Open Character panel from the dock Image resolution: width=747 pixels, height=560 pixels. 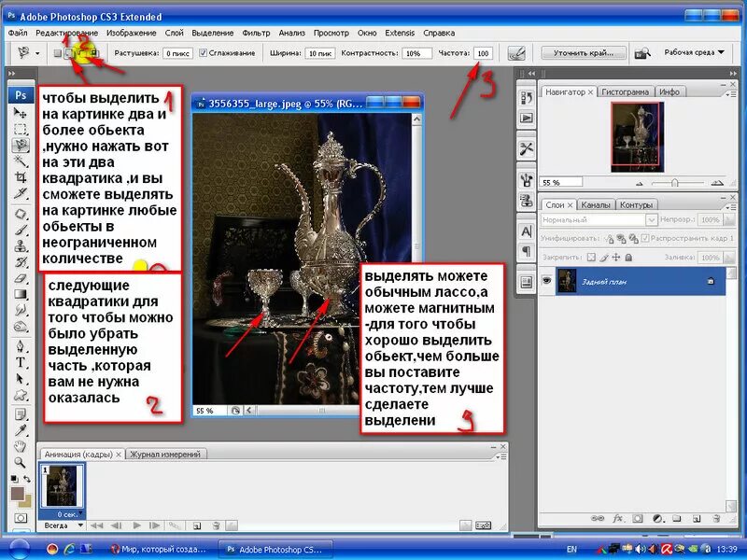[x=527, y=231]
